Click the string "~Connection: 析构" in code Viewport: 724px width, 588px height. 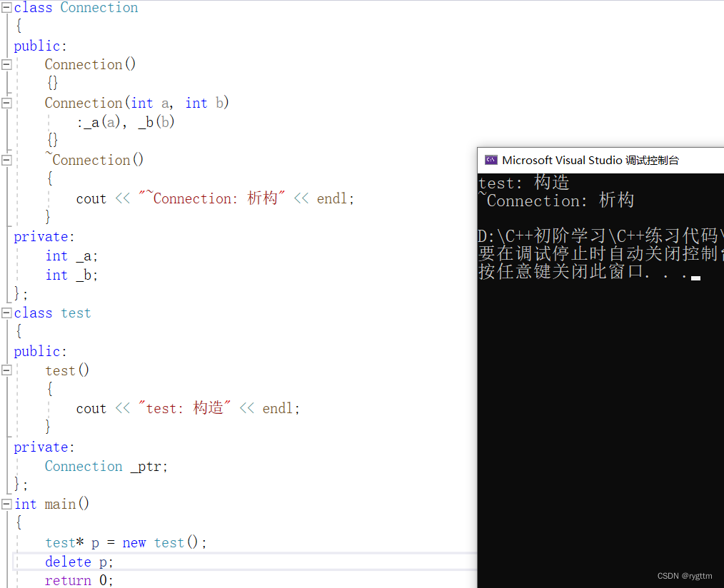[x=212, y=198]
